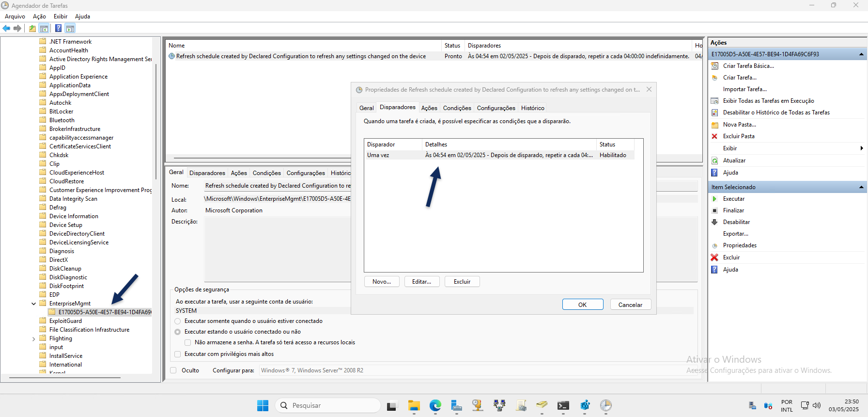Click the Pesquisar taskbar search box
Image resolution: width=868 pixels, height=417 pixels.
pos(328,405)
